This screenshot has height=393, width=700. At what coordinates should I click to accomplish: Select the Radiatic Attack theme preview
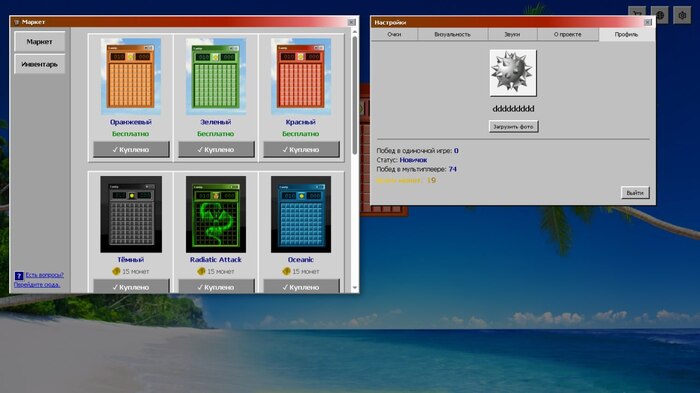216,214
